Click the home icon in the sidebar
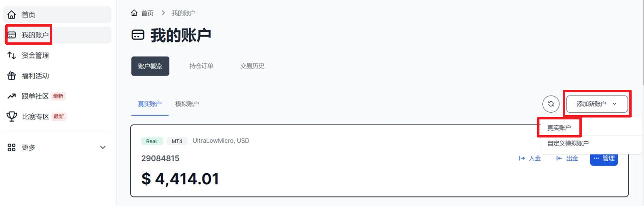Screen dimensions: 644x206 coord(12,15)
